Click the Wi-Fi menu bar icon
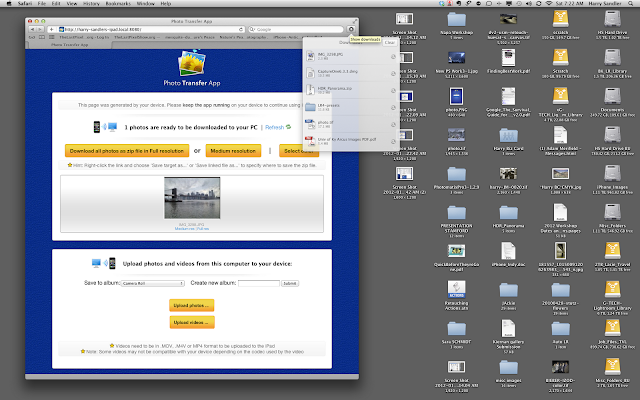Viewport: 640px width, 400px height. [x=549, y=3]
